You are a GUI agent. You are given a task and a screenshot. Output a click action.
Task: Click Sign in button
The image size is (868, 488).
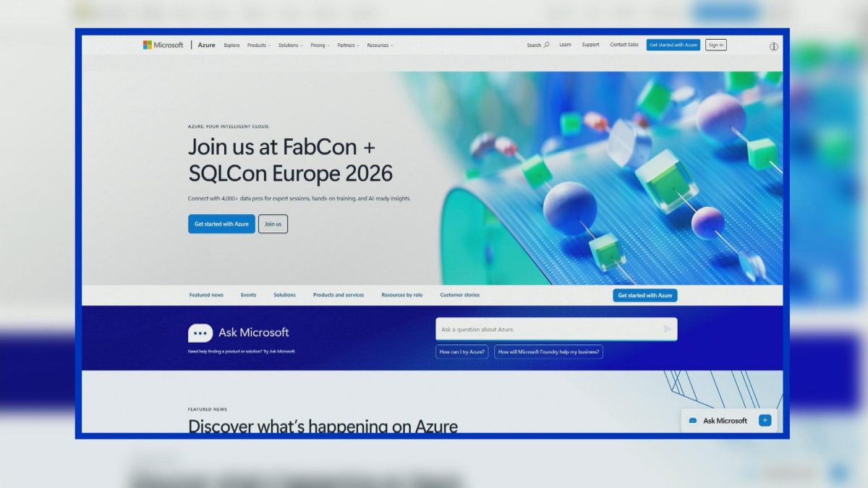click(x=716, y=45)
